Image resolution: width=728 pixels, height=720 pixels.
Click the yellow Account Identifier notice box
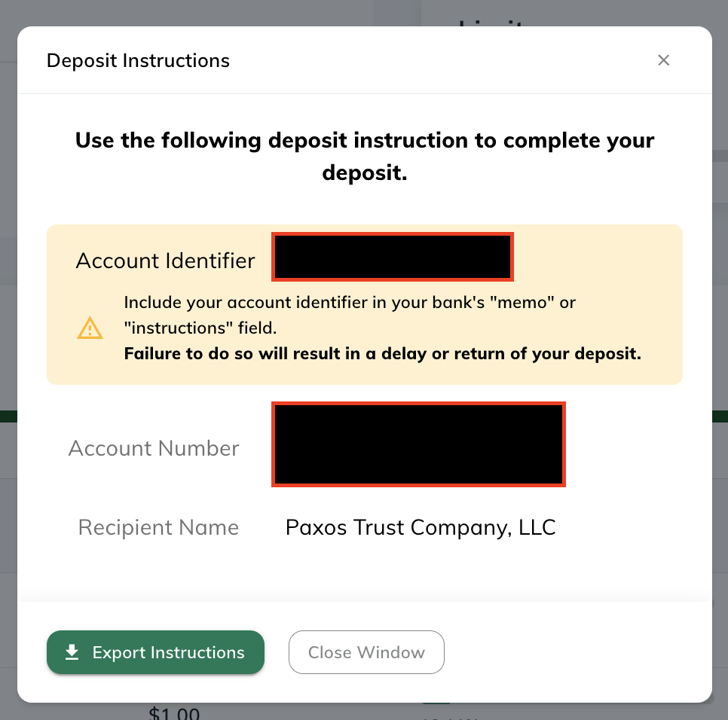point(365,304)
